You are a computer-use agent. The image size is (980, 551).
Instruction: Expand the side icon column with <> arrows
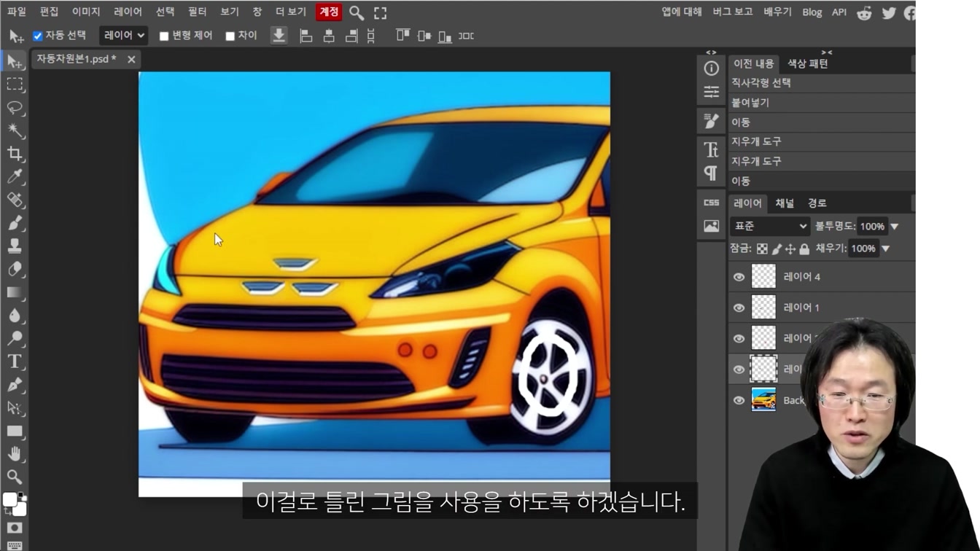coord(711,52)
